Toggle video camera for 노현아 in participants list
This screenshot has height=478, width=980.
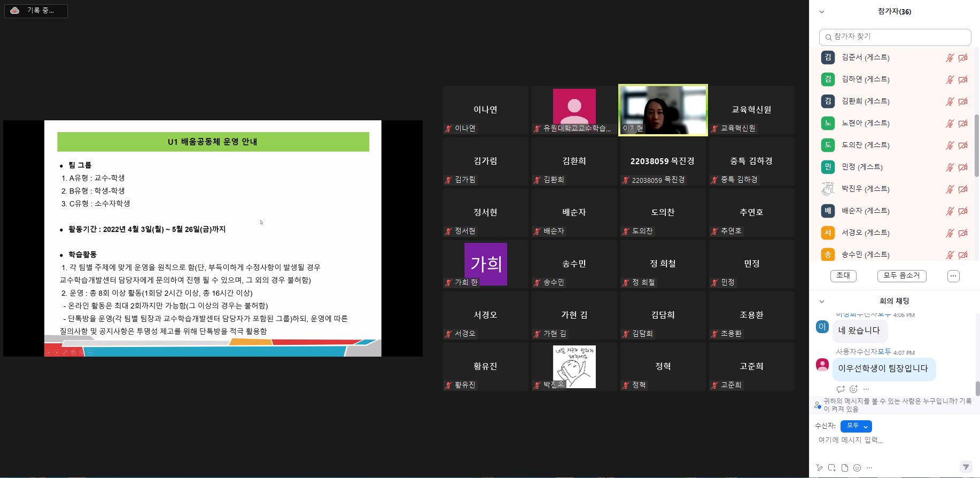click(x=963, y=124)
